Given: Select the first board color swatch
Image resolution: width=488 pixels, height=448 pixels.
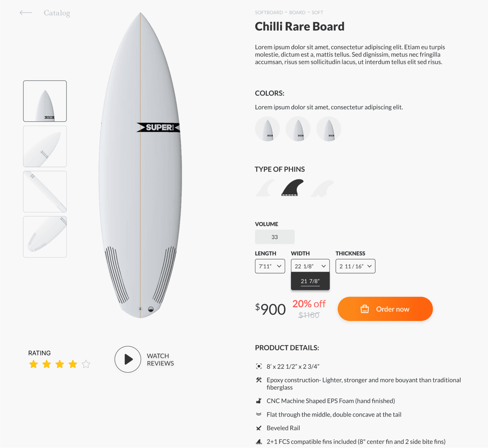Looking at the screenshot, I should click(x=268, y=129).
